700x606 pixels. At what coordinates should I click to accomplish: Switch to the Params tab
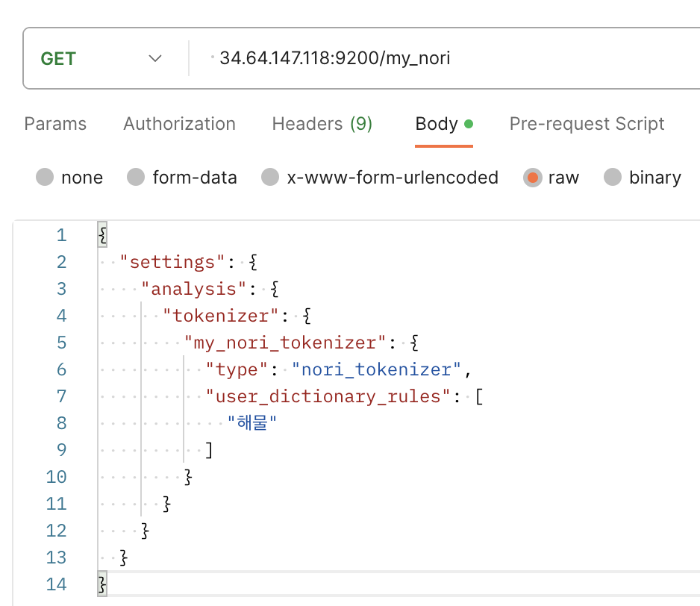(55, 124)
